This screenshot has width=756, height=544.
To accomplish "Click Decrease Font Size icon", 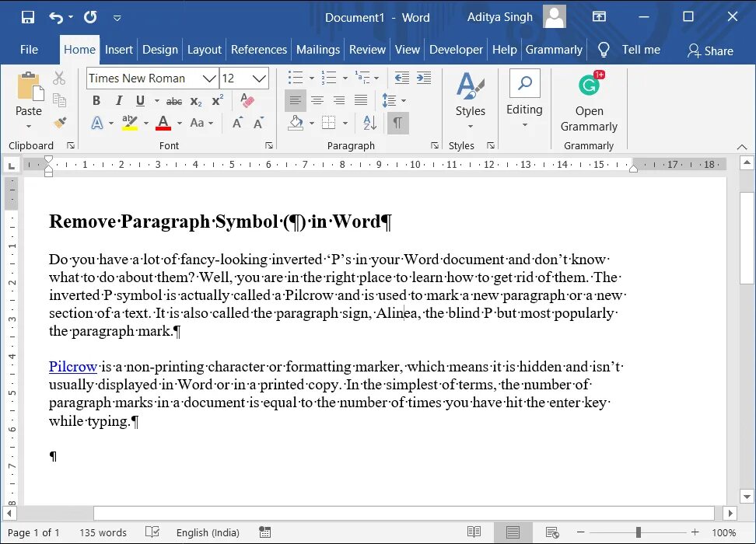I will coord(259,123).
